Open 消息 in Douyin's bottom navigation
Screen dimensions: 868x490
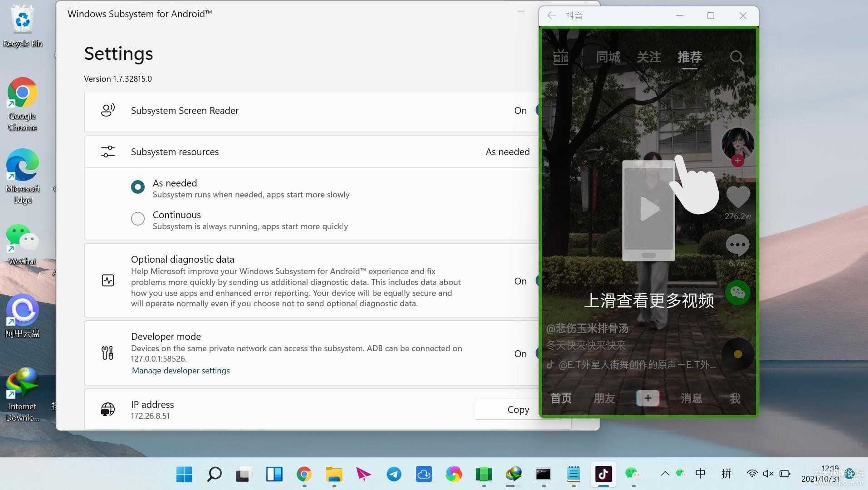coord(691,398)
